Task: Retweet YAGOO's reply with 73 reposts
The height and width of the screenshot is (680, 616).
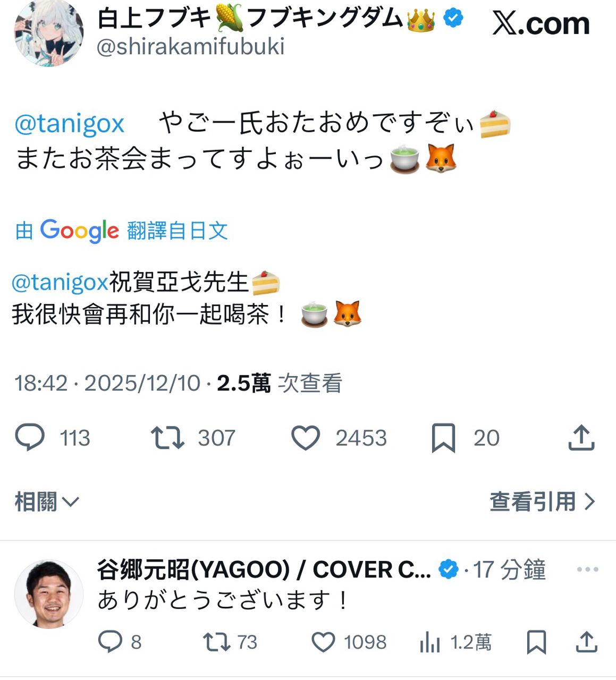Action: point(217,642)
